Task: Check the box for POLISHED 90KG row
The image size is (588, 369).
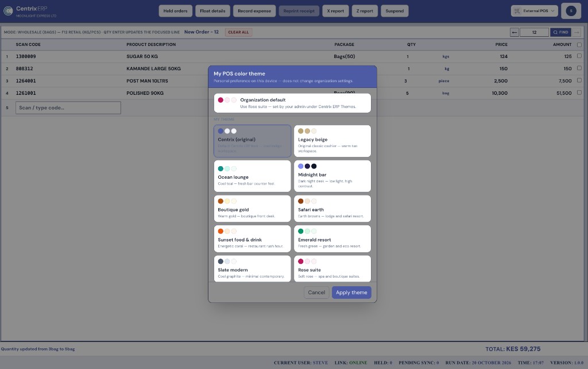Action: coord(579,93)
